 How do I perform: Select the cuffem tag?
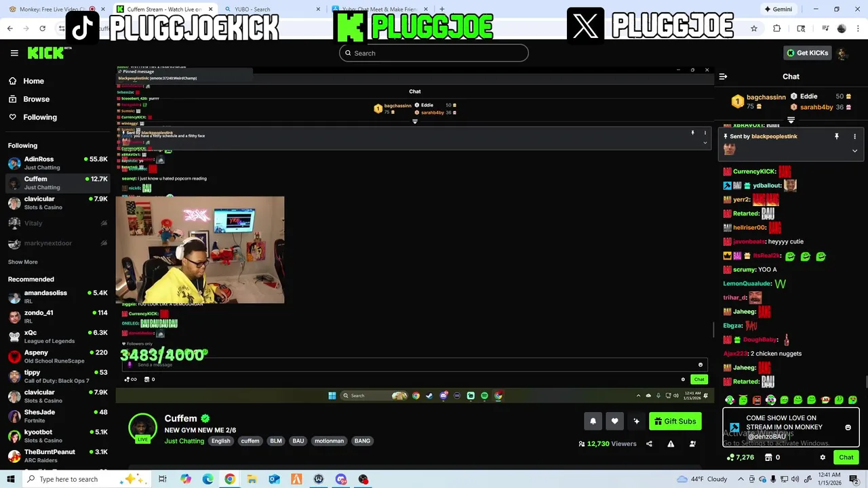[250, 441]
